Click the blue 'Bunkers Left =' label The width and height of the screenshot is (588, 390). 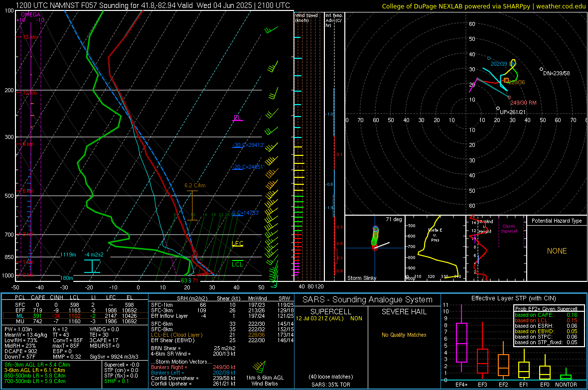click(x=167, y=373)
